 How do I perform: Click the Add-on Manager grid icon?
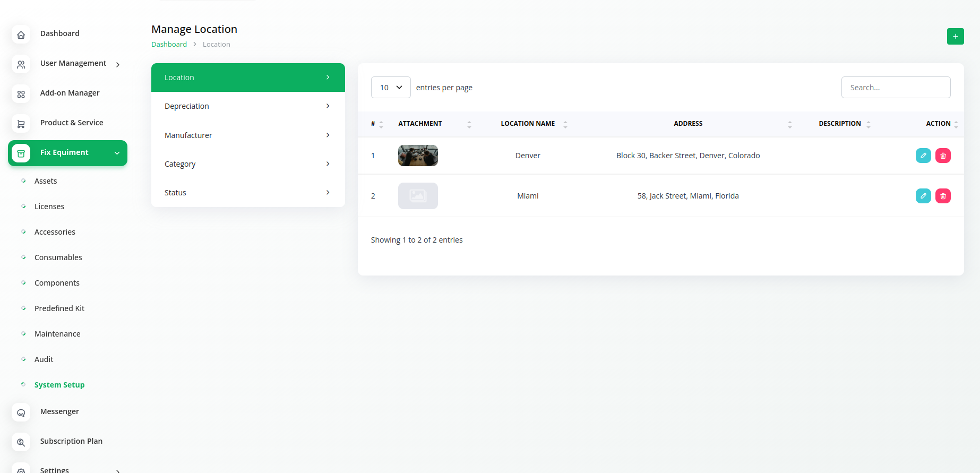[x=21, y=94]
